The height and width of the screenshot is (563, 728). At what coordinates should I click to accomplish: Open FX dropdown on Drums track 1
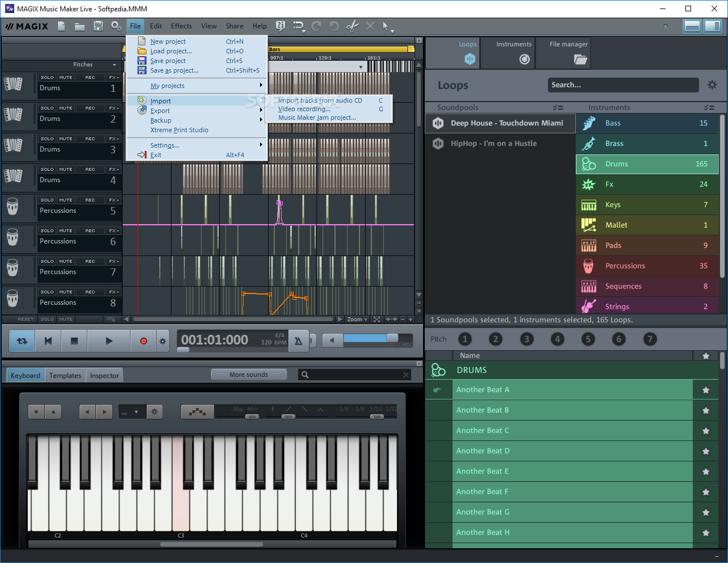(x=114, y=78)
